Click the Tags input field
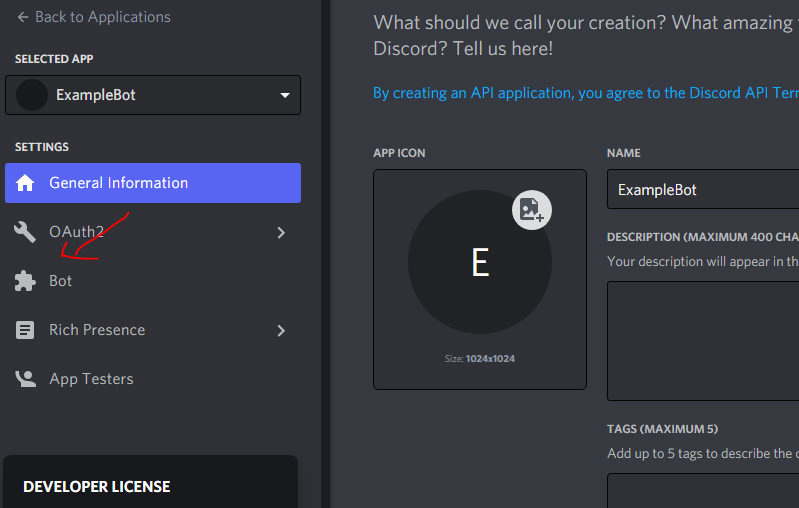 703,490
